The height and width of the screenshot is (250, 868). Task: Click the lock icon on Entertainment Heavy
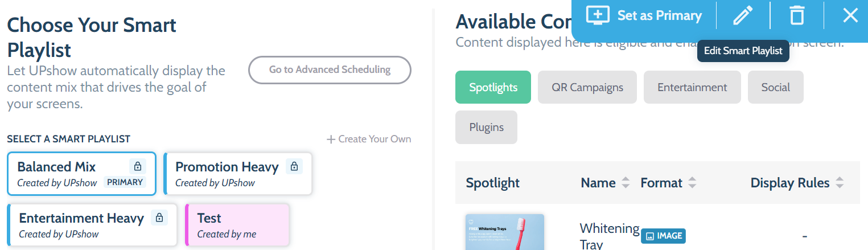tap(160, 218)
